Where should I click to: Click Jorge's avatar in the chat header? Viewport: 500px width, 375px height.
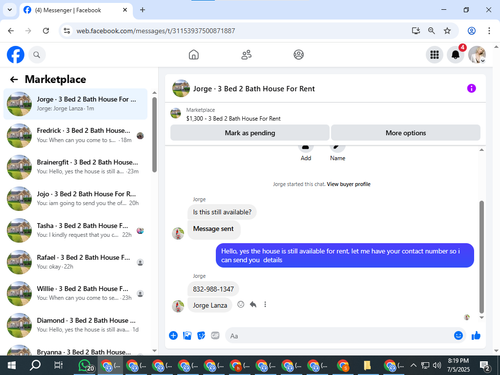181,88
